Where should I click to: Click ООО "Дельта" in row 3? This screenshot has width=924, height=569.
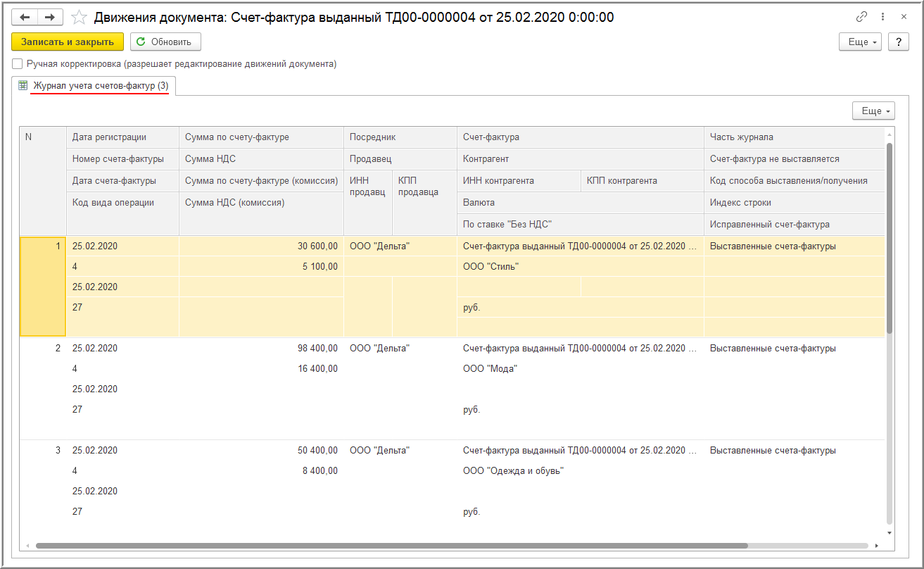379,451
